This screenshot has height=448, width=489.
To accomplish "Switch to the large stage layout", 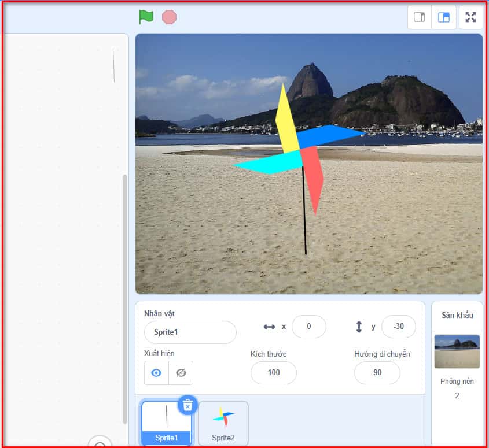I will (x=444, y=17).
